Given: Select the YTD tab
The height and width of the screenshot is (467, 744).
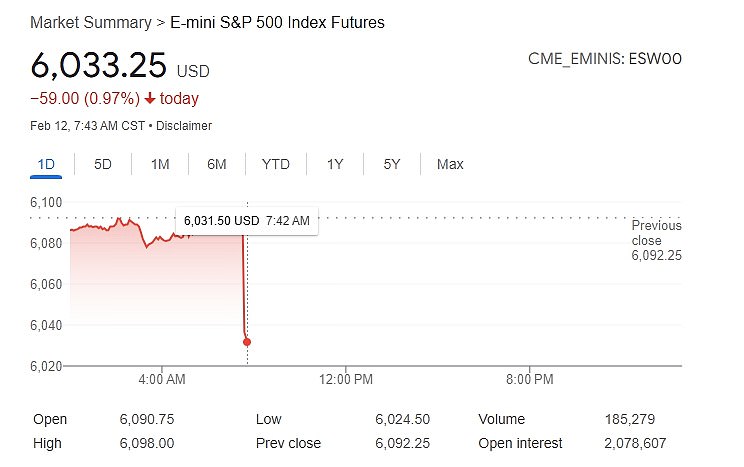Looking at the screenshot, I should 276,164.
